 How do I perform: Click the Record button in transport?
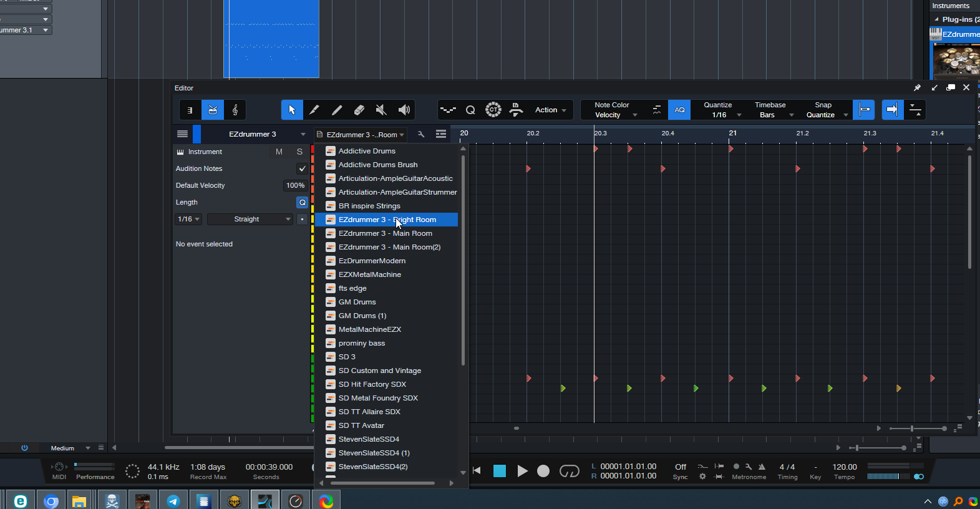point(543,471)
